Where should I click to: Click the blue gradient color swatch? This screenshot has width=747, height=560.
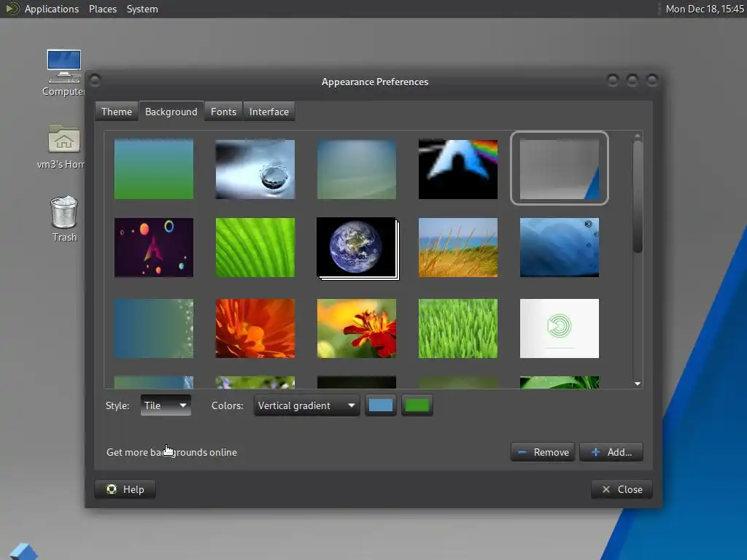pos(380,405)
